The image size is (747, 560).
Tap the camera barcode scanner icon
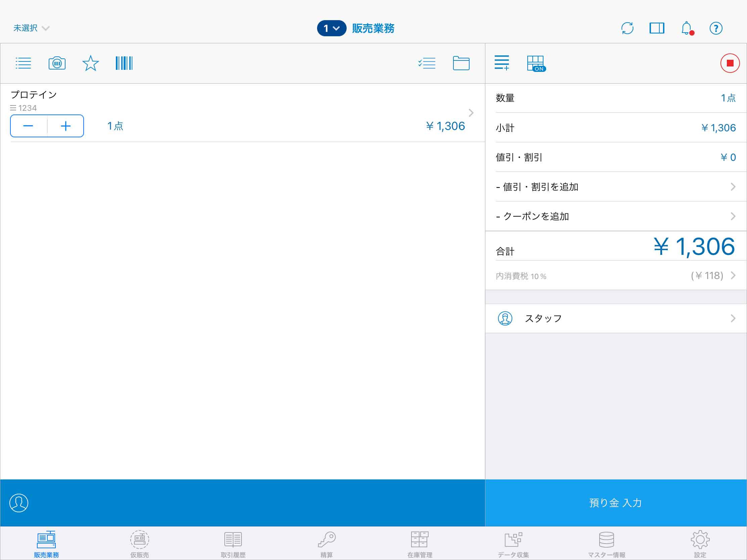point(57,63)
